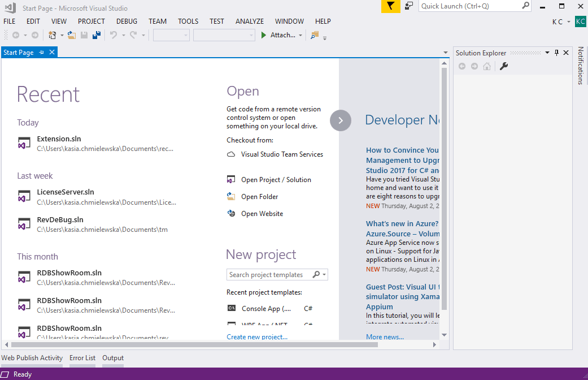Screen dimensions: 588x380
Task: Open the Web Publish Activity tab
Action: [32, 358]
